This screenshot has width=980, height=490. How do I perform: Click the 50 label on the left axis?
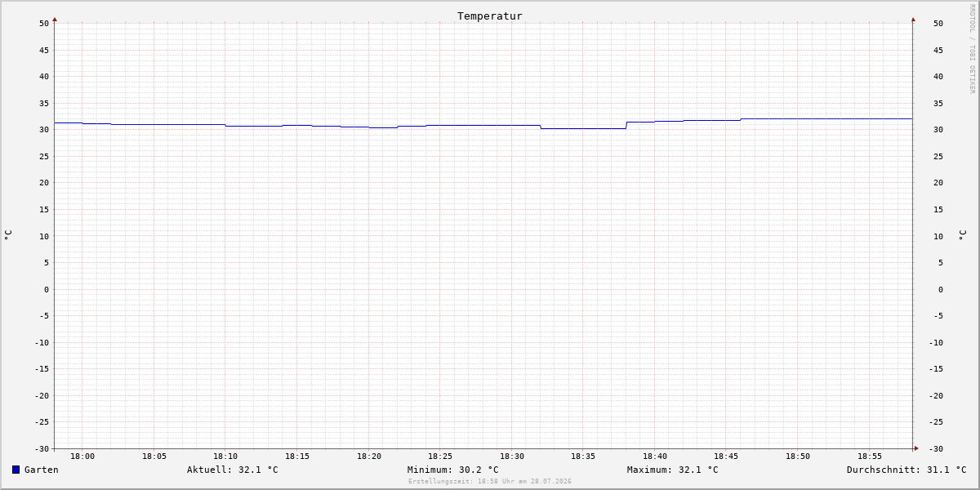coord(44,23)
